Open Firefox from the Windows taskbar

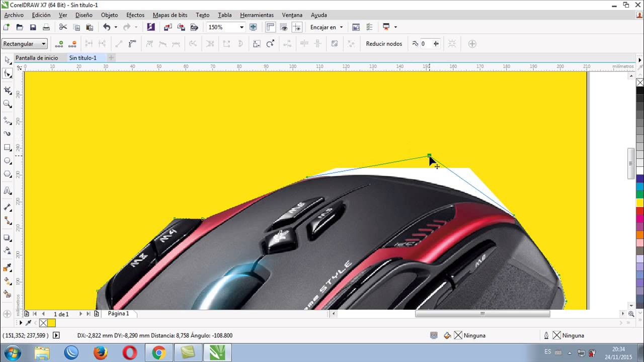click(101, 353)
